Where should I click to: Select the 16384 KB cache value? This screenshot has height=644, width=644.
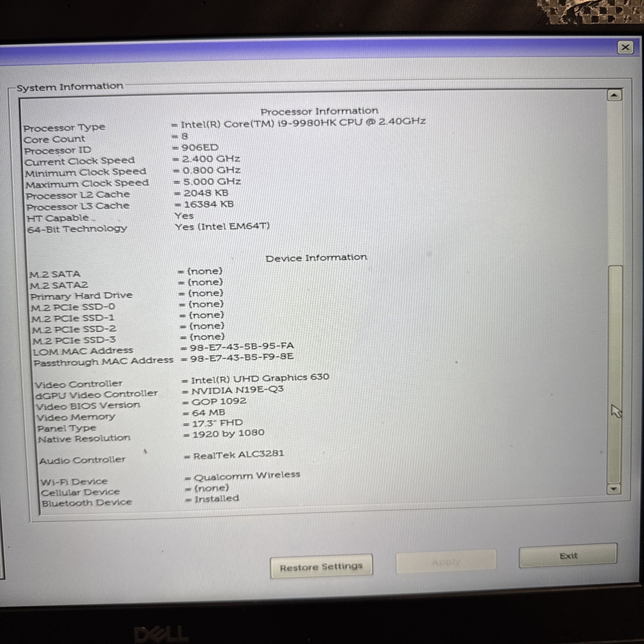[208, 204]
